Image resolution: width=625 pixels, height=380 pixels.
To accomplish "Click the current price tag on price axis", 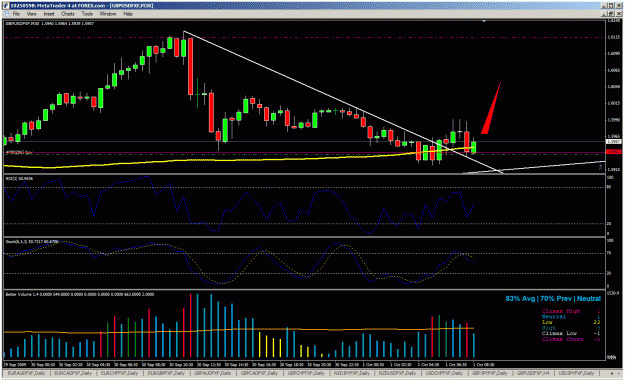I will pos(613,142).
